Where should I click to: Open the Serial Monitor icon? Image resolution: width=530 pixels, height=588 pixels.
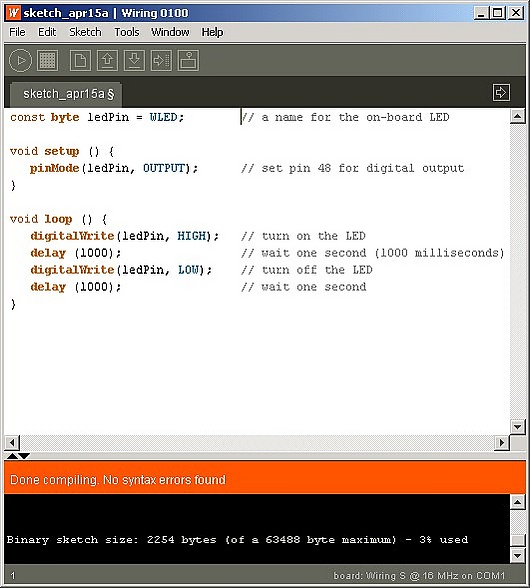tap(188, 60)
